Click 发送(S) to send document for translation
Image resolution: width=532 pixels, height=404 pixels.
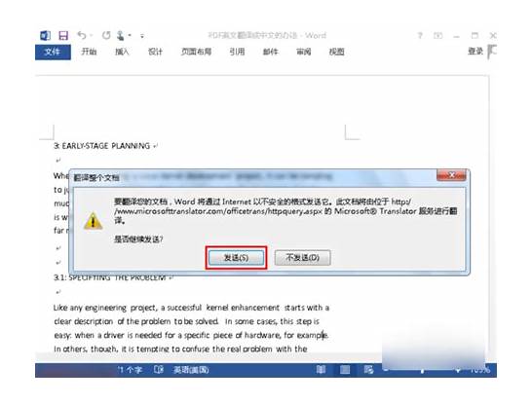coord(236,258)
